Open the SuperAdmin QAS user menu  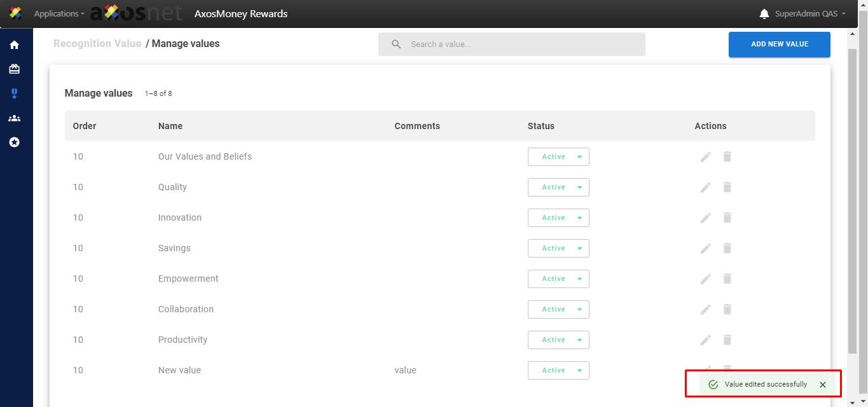pyautogui.click(x=810, y=14)
